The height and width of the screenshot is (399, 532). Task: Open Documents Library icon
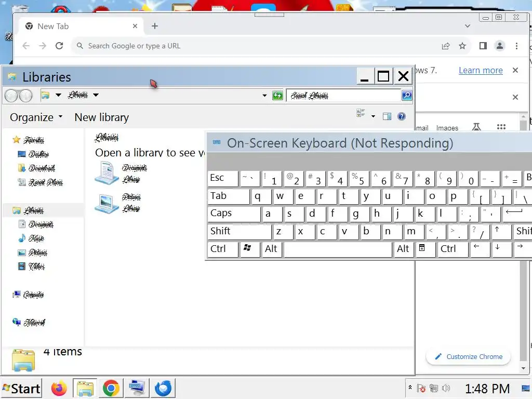107,173
